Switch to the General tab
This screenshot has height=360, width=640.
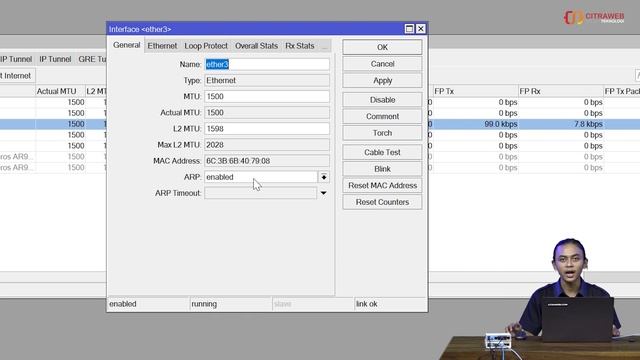click(127, 45)
